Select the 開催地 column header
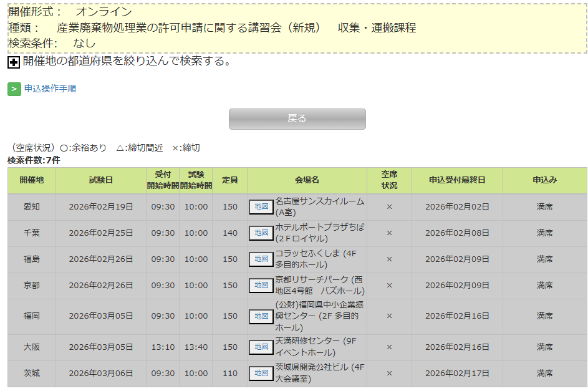 point(32,180)
